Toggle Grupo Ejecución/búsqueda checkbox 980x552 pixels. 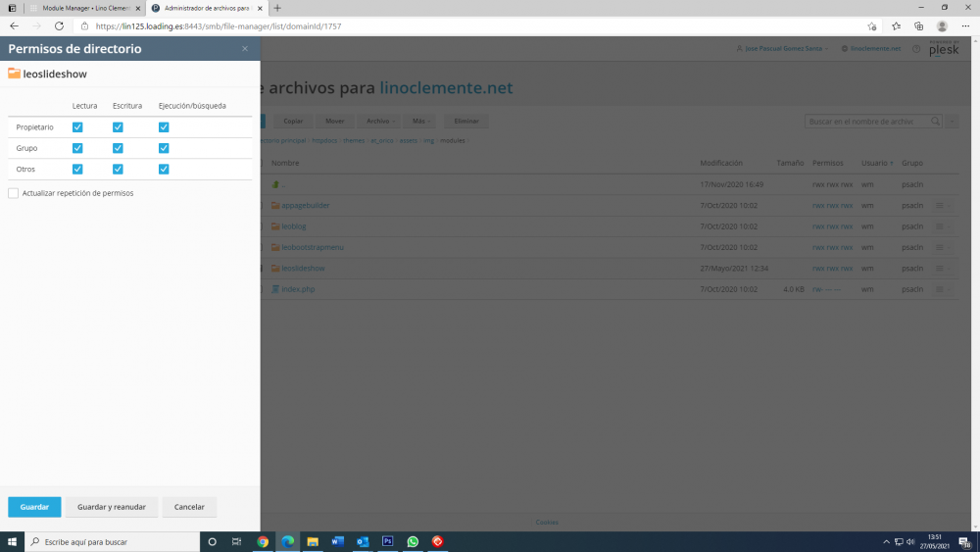click(164, 148)
